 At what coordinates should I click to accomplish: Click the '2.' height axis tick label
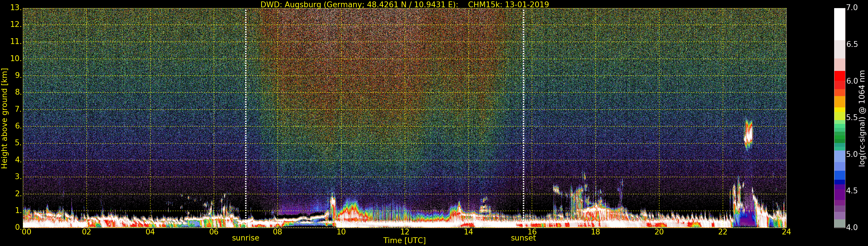click(19, 193)
